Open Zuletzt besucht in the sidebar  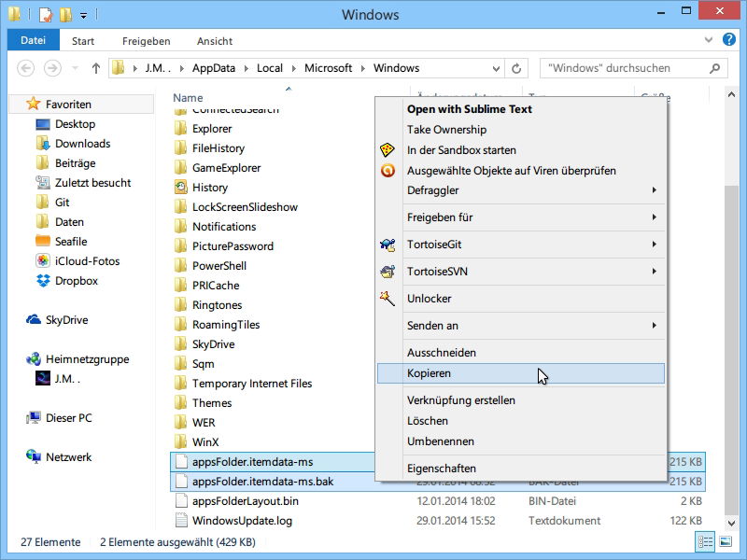point(92,183)
